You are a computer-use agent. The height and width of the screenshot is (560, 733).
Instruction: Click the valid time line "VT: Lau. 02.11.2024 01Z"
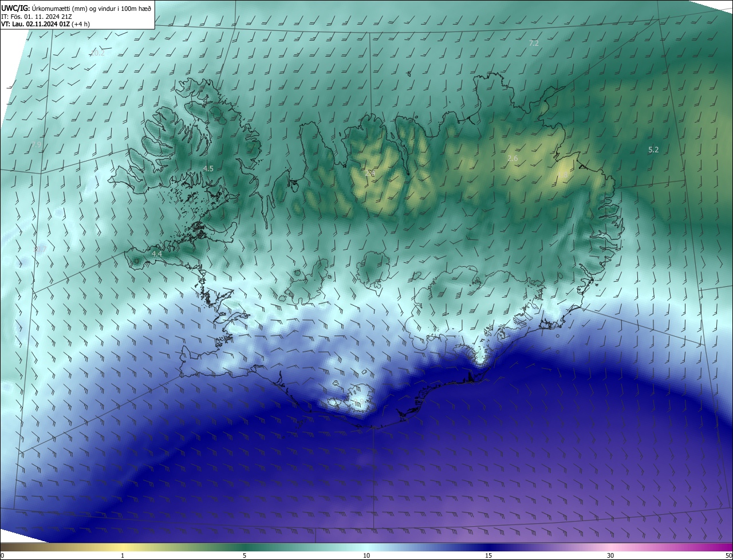(x=36, y=24)
